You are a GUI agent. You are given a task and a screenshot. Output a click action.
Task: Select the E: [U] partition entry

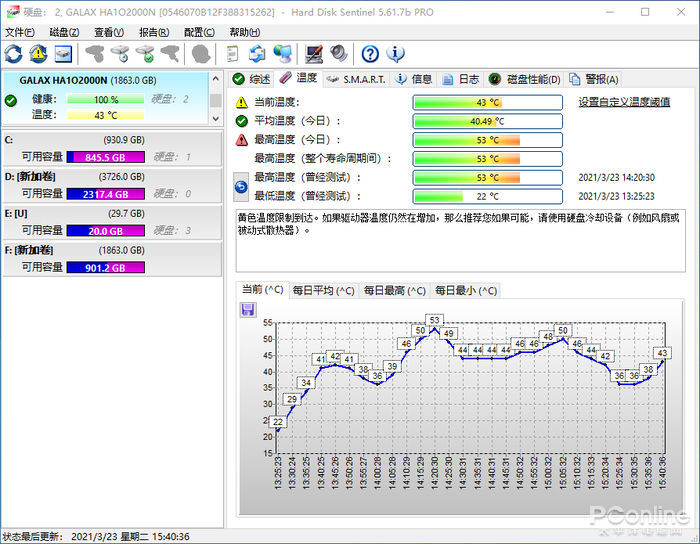tap(112, 222)
